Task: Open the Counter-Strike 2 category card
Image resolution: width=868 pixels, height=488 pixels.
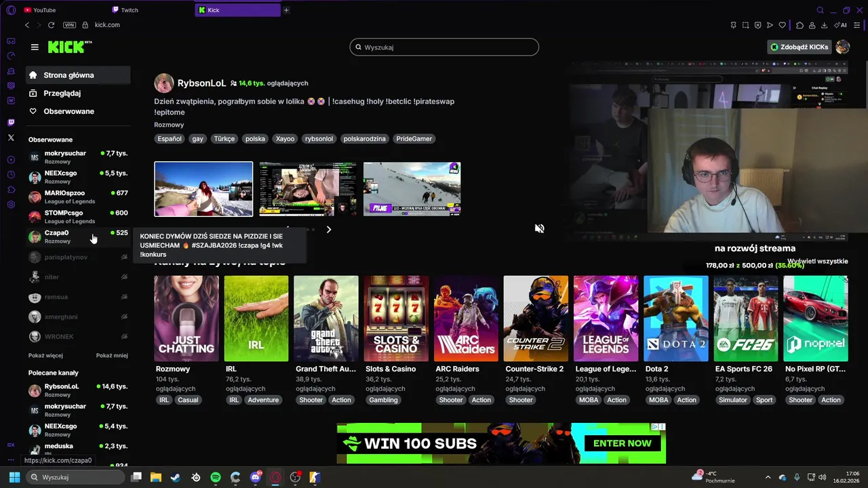Action: [536, 319]
